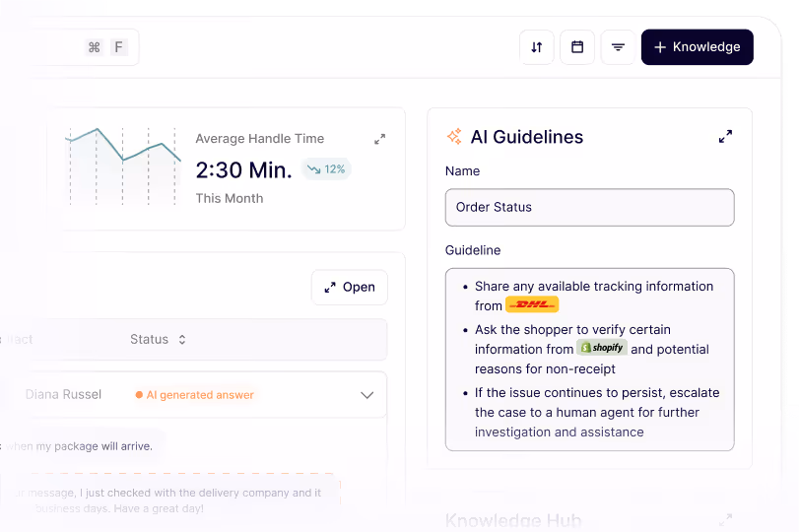The image size is (799, 532).
Task: Click the Average Handle Time title
Action: (260, 139)
